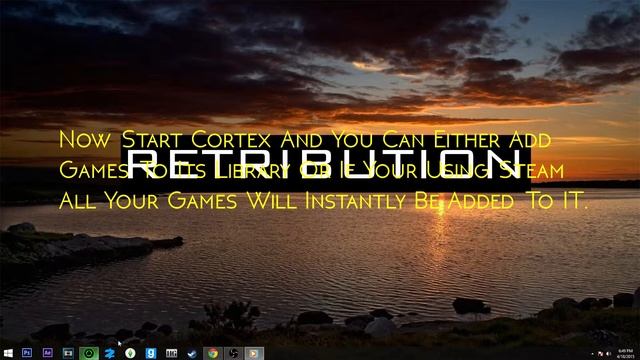Open the network flag tray icon

pyautogui.click(x=601, y=354)
